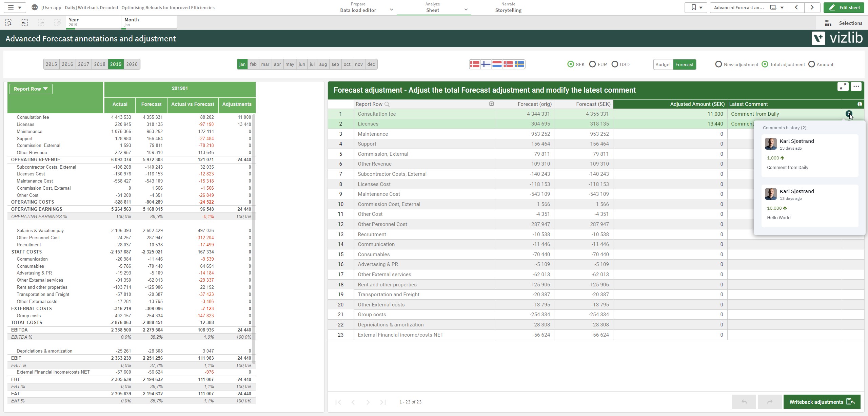Select the Amount radio button
Screen dimensions: 868x416
coord(812,64)
